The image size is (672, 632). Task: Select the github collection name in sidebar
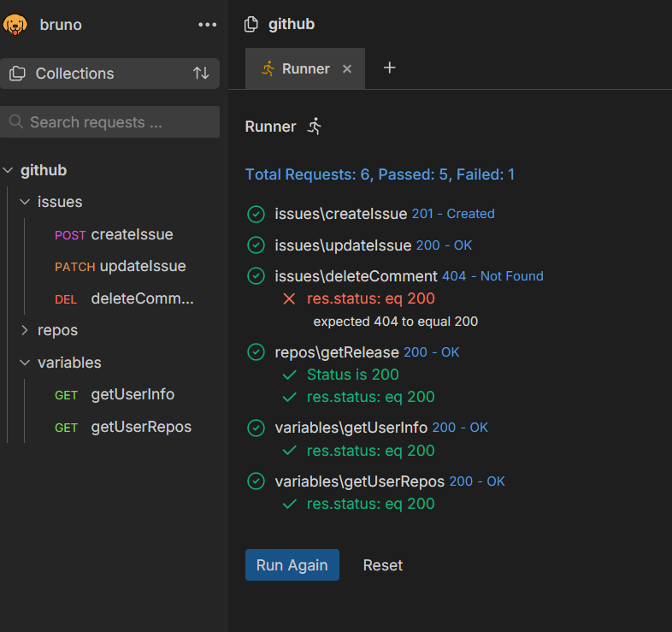click(x=44, y=171)
